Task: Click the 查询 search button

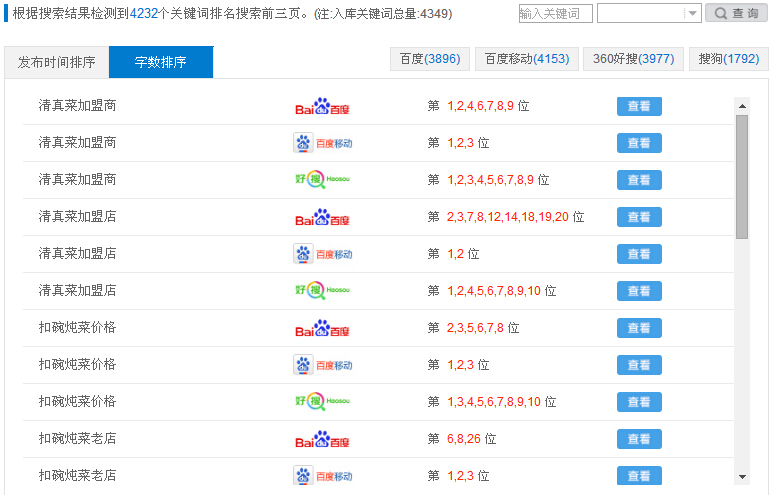Action: [737, 13]
